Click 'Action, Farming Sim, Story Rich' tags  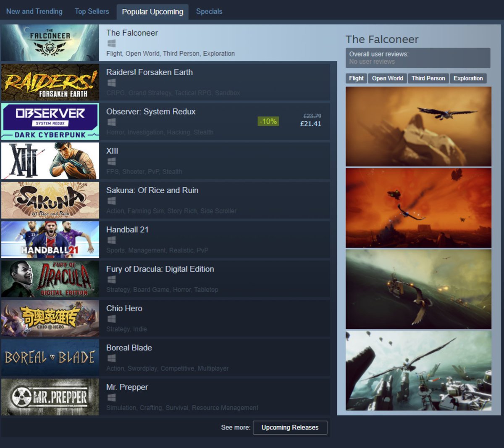[171, 211]
